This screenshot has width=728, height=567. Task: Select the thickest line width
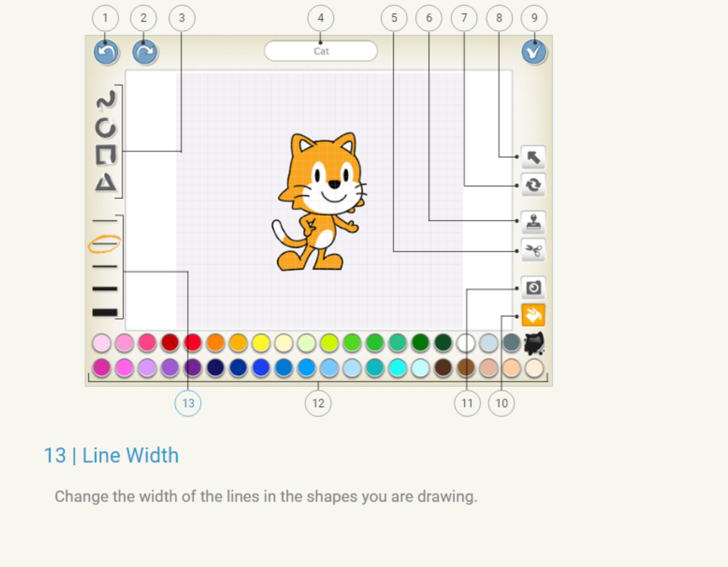(105, 313)
